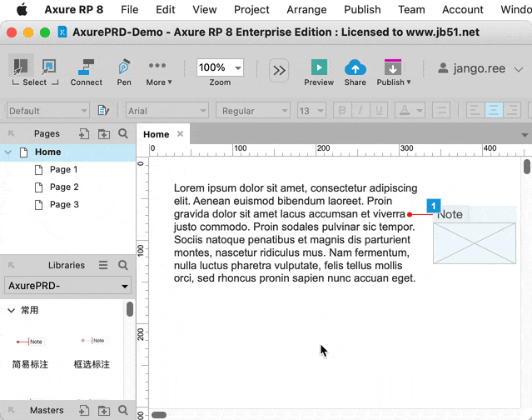
Task: Select the 简易标注 widget thumbnail
Action: (x=30, y=342)
